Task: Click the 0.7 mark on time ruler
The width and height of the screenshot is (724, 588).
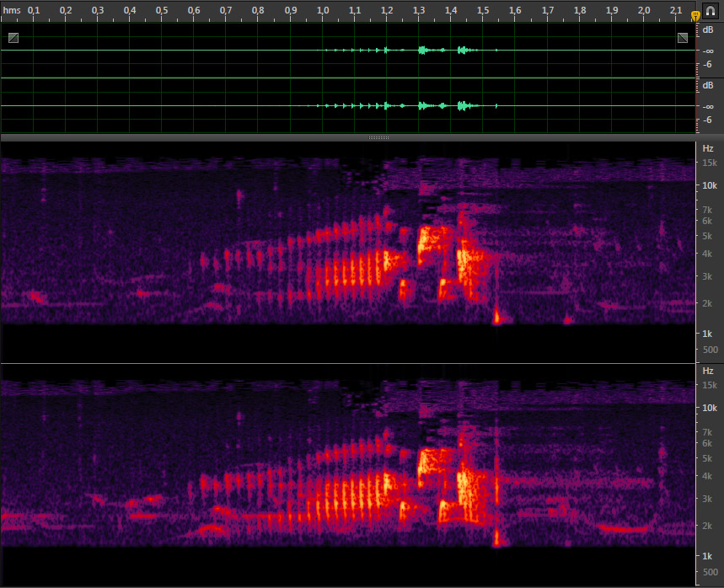Action: 226,10
